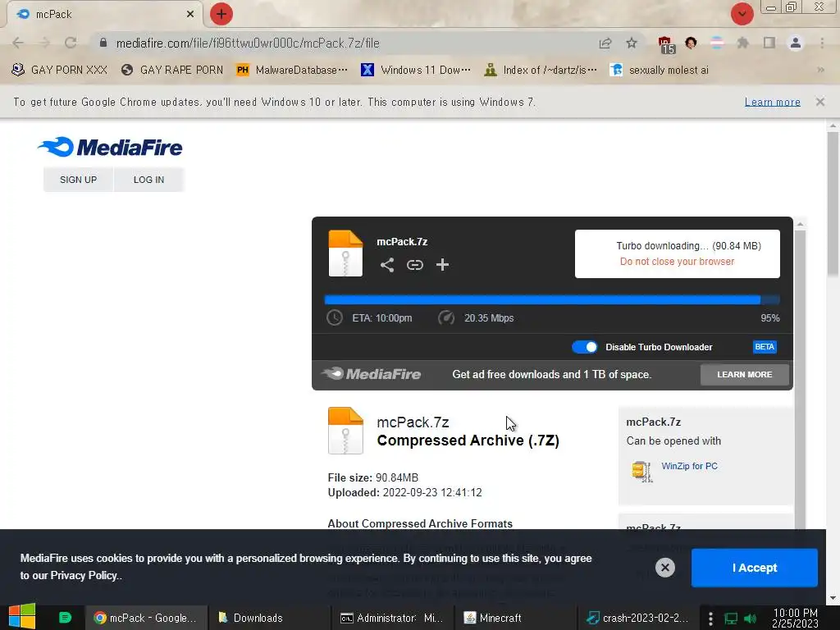Open the Chrome three-dot menu
The height and width of the screenshot is (630, 840).
click(x=822, y=43)
